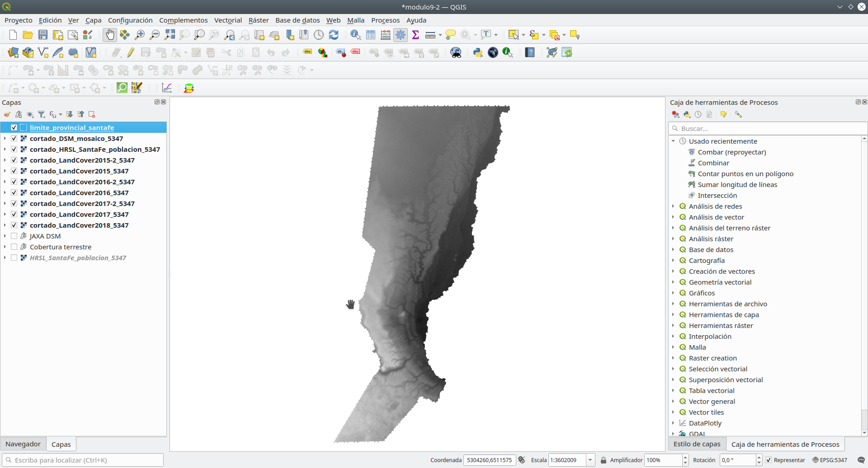Image resolution: width=868 pixels, height=468 pixels.
Task: Toggle cortado_HRSL_SantaFe_poblacion_5347 layer visibility
Action: [14, 149]
